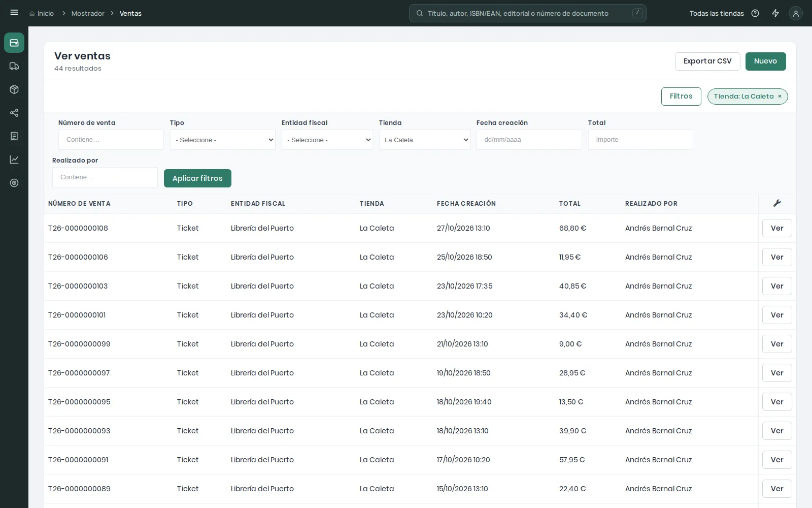Open the delivery truck sidebar icon

(x=14, y=66)
